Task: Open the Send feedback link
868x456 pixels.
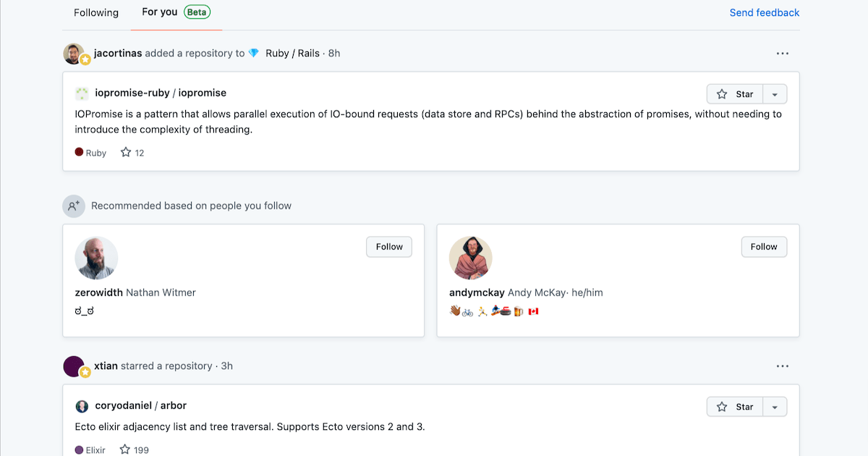Action: tap(764, 12)
